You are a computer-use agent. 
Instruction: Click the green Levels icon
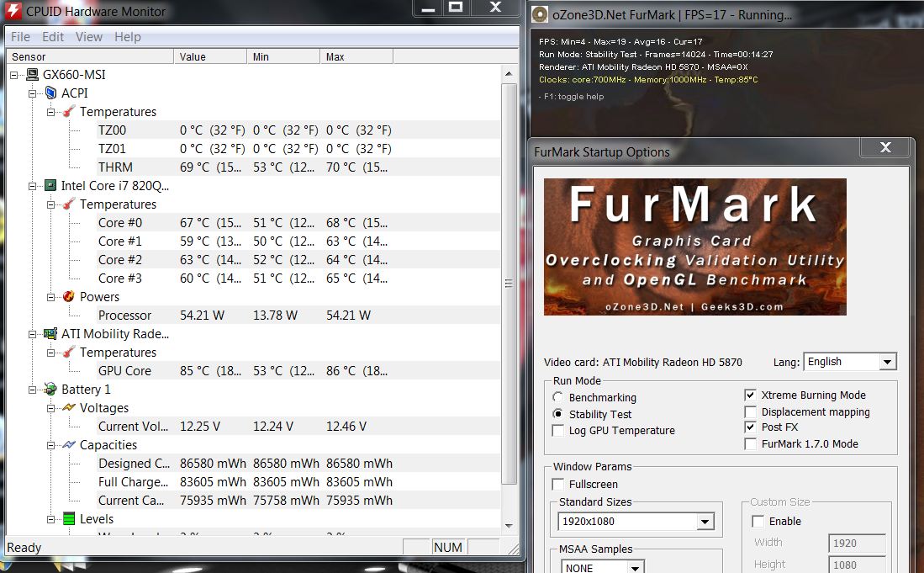tap(69, 519)
